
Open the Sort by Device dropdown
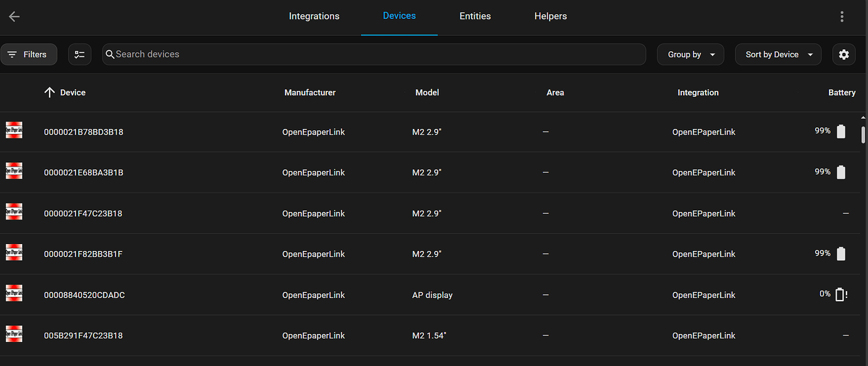tap(777, 54)
